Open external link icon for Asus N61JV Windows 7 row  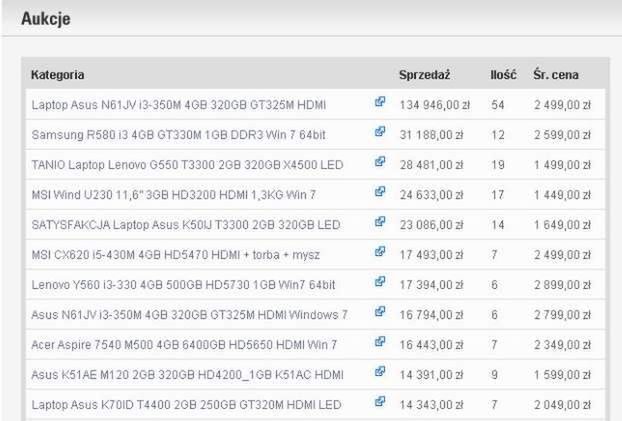pyautogui.click(x=380, y=311)
